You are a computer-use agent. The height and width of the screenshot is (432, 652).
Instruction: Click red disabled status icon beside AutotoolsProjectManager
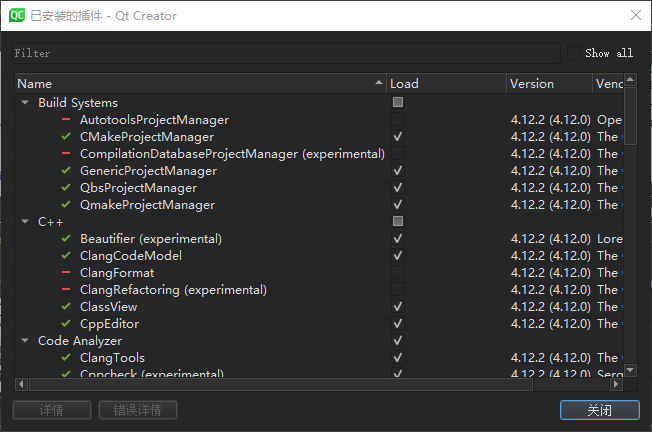coord(66,120)
